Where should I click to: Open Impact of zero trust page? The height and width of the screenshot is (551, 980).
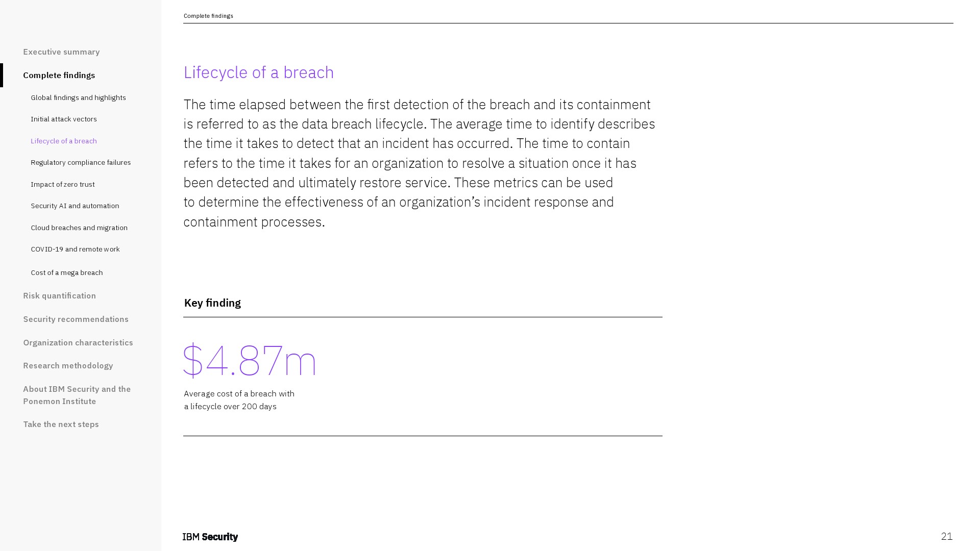[63, 184]
